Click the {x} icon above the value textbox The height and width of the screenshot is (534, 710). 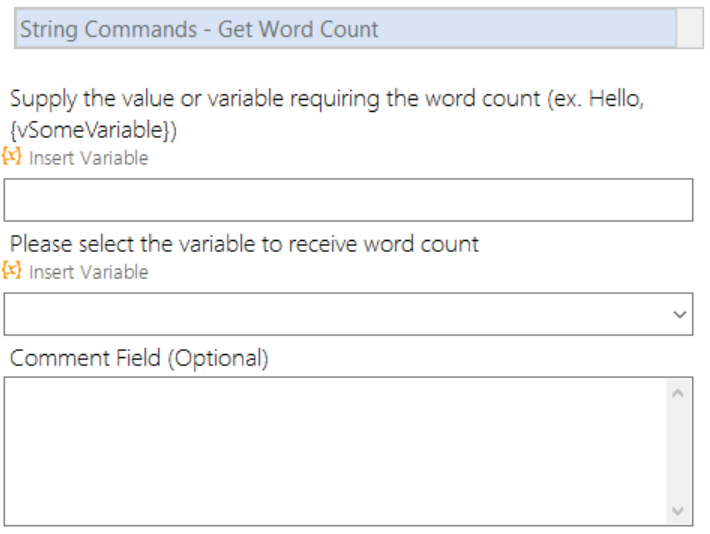tap(11, 156)
